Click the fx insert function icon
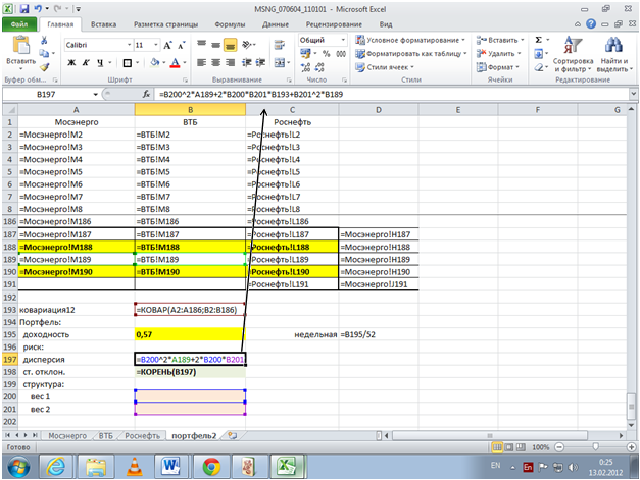The height and width of the screenshot is (480, 640). coord(146,94)
